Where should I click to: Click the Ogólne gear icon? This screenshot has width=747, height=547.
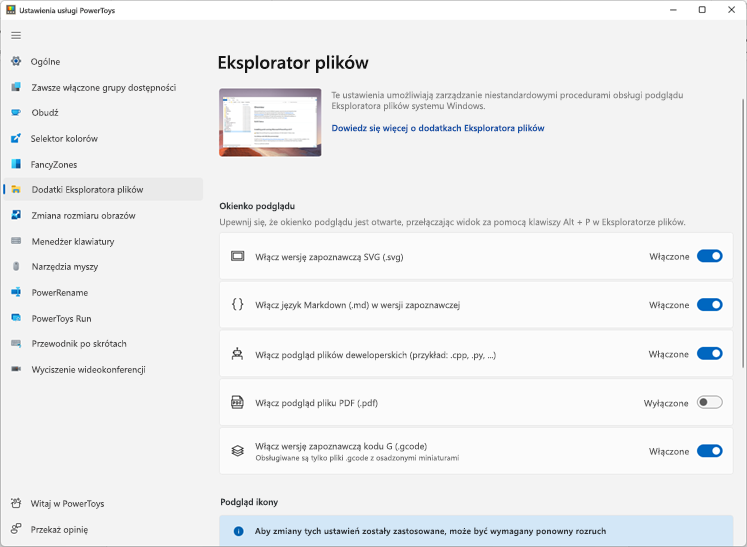[16, 61]
